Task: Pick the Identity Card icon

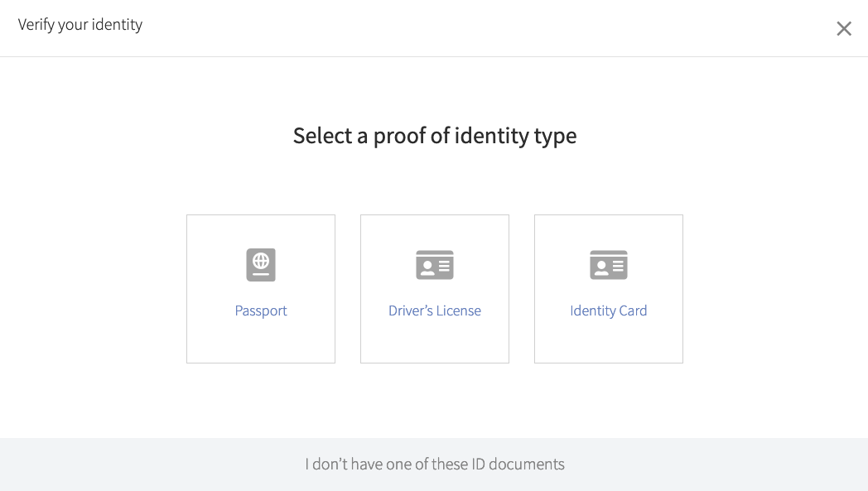Action: 609,265
